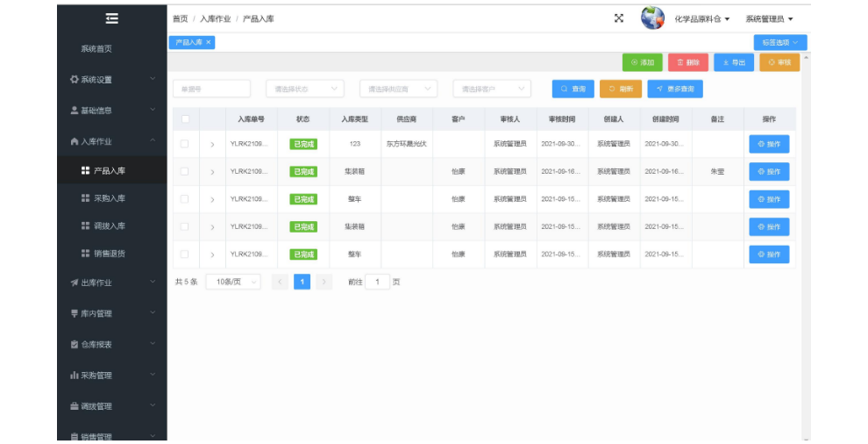This screenshot has height=444, width=868.
Task: Click the grid icon beside 调拨入库
Action: [85, 226]
